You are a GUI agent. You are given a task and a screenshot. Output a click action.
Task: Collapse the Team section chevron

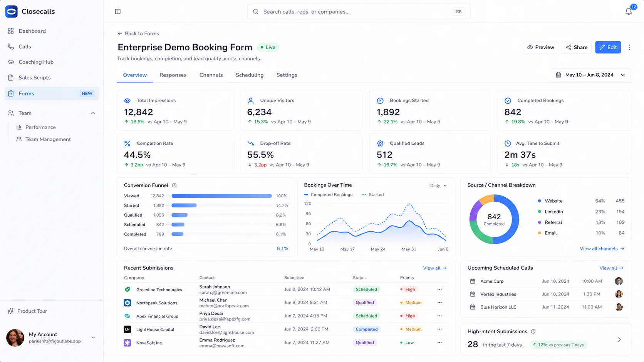tap(93, 113)
